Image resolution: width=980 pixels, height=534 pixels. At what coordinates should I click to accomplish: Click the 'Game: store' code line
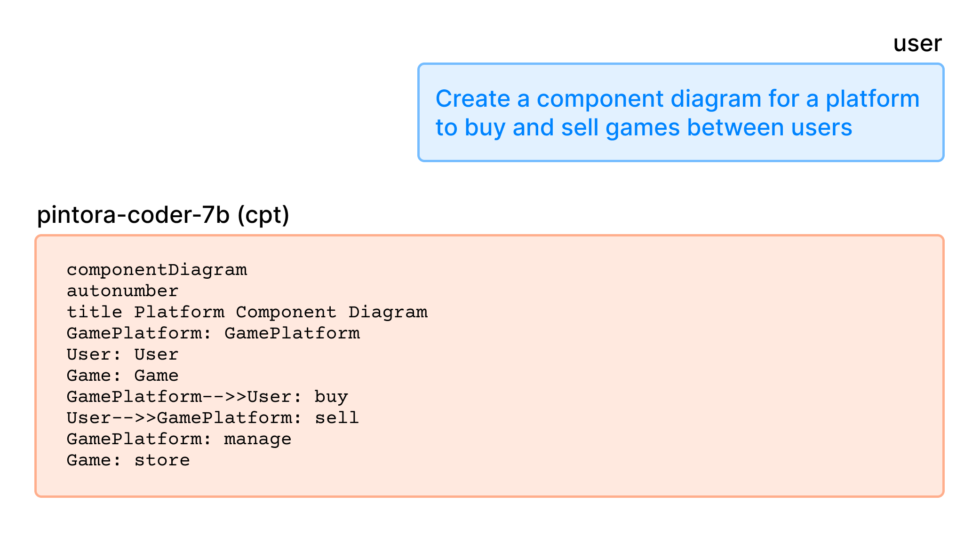tap(128, 460)
